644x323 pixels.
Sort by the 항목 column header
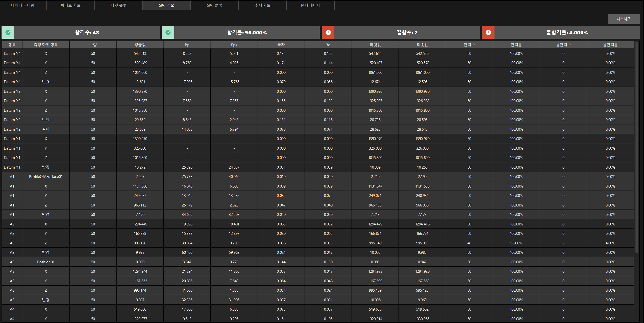tap(12, 45)
